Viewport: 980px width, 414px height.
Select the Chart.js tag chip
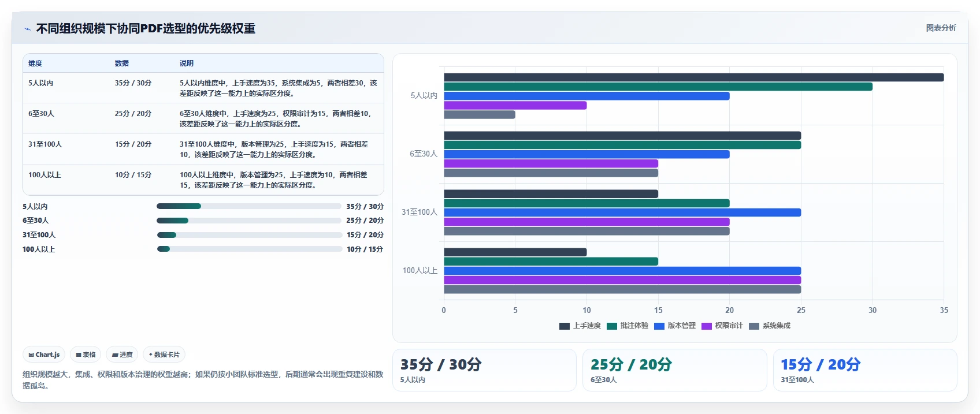(44, 355)
